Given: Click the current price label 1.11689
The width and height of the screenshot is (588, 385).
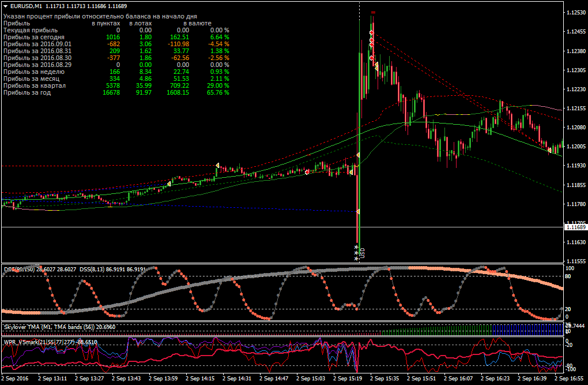Looking at the screenshot, I should point(576,227).
